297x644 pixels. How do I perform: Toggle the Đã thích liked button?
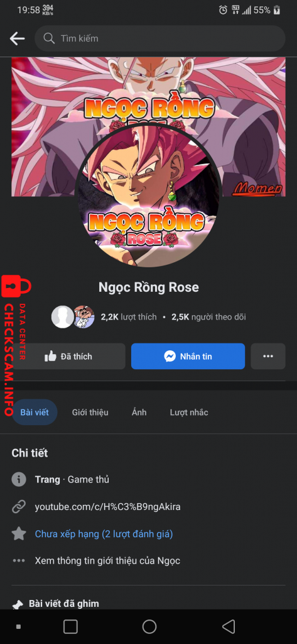[x=68, y=356]
